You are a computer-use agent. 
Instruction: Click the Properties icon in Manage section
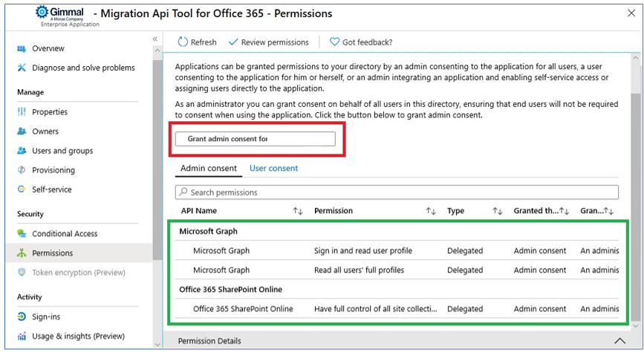pyautogui.click(x=21, y=112)
